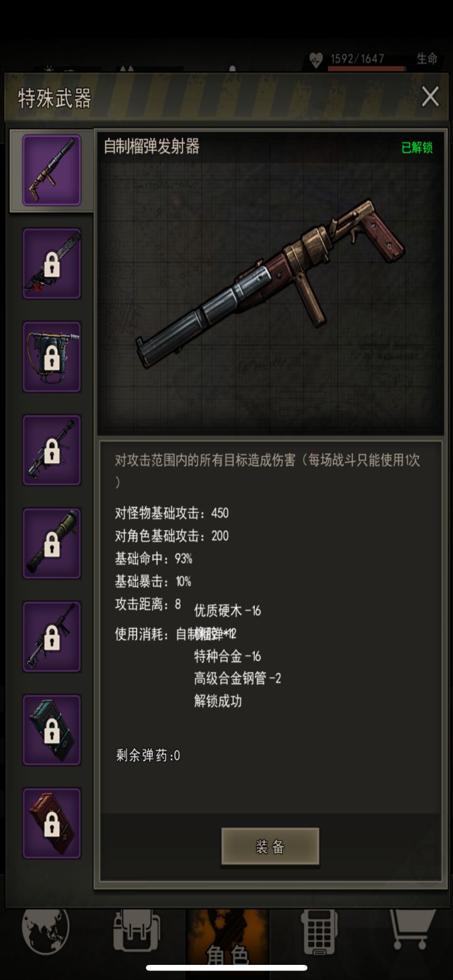Close the 特殊武器 panel
This screenshot has width=453, height=980.
click(x=430, y=97)
